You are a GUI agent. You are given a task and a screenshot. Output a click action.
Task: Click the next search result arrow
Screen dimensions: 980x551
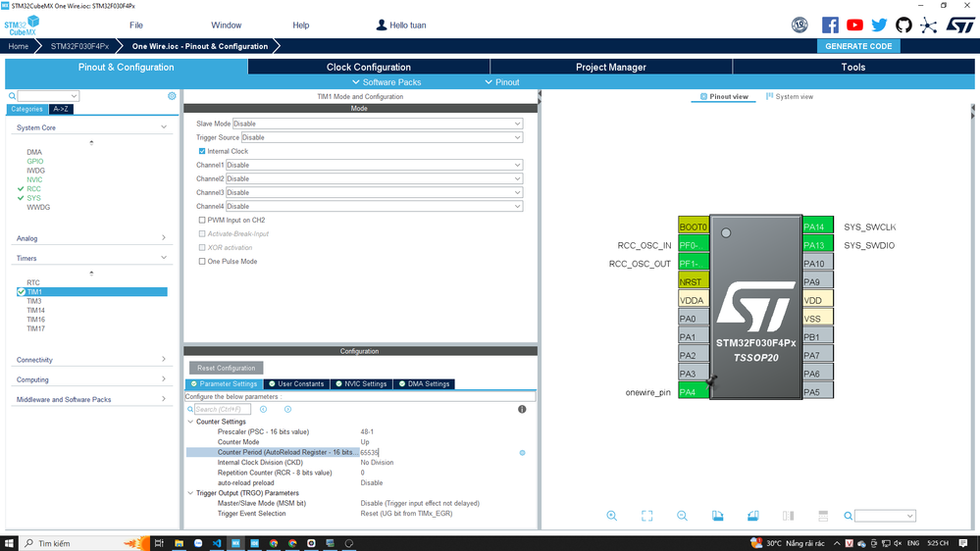287,409
